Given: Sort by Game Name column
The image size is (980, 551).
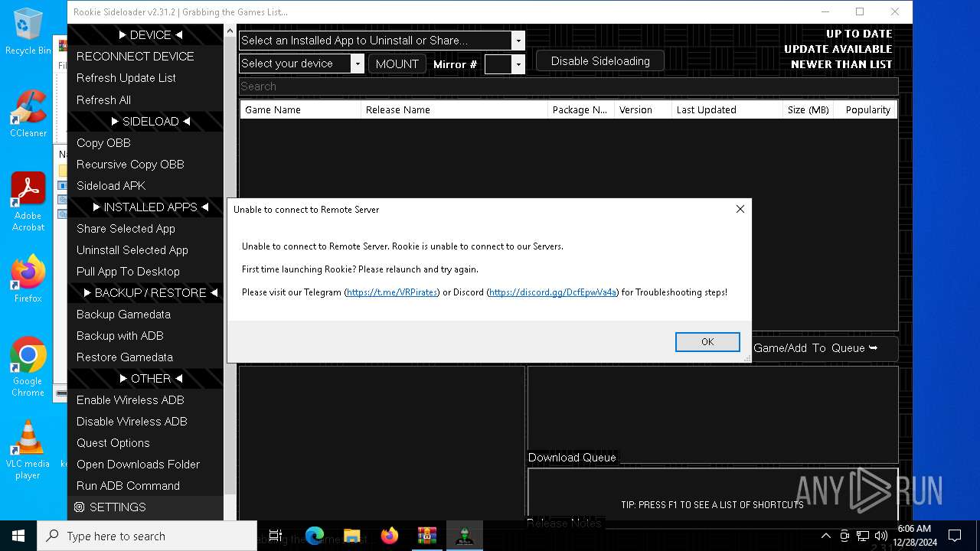Looking at the screenshot, I should 300,109.
